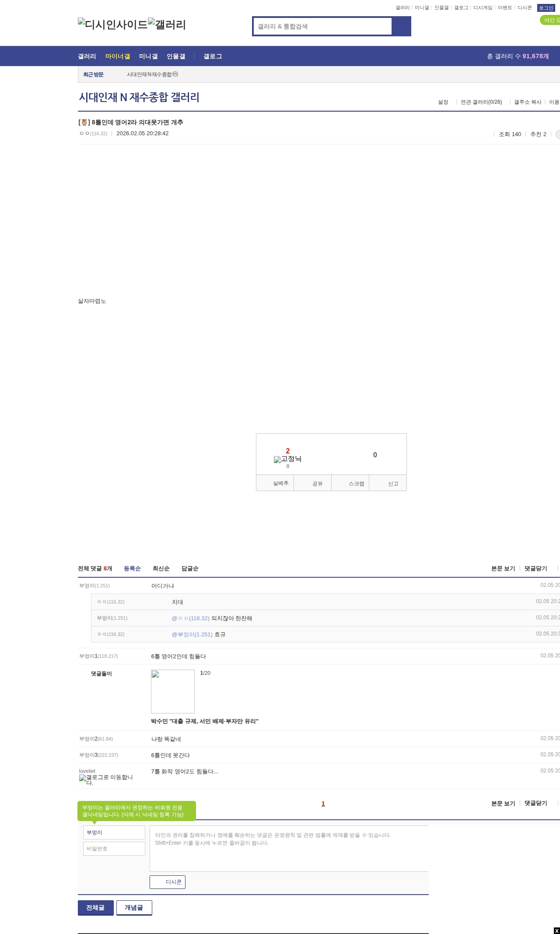The height and width of the screenshot is (934, 560).
Task: Toggle 댓글닫기 above the comment list
Action: click(x=535, y=569)
